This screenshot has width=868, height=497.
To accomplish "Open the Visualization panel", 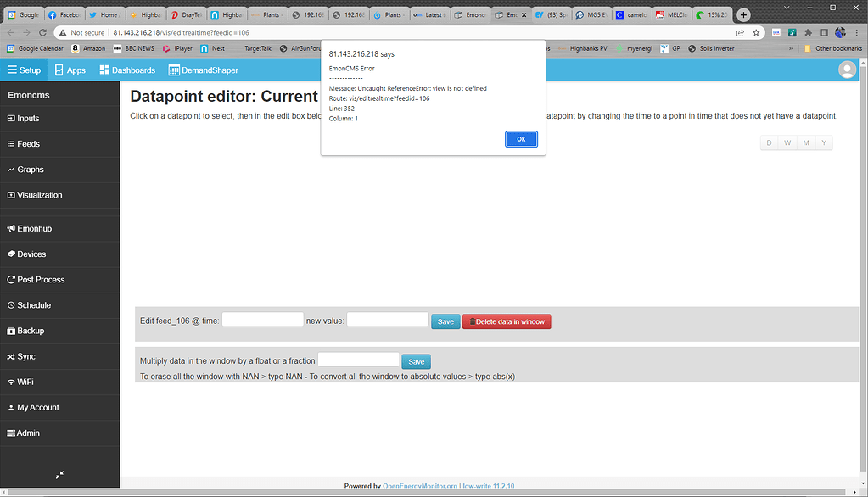I will 40,195.
